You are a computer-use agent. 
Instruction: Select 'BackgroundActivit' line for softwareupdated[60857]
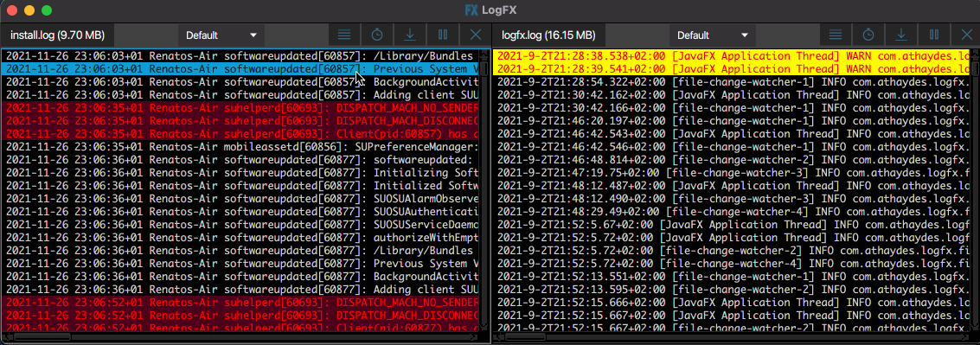(240, 82)
